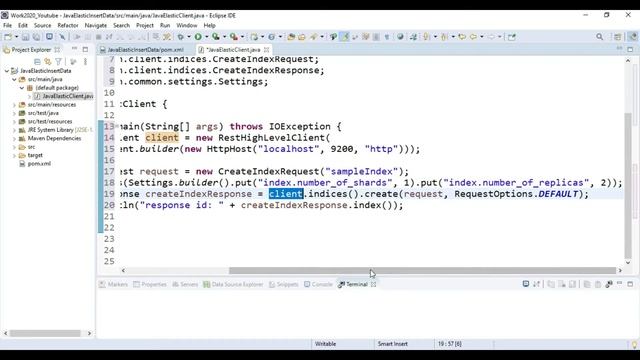This screenshot has height=360, width=640.
Task: Click the highlighted 'client' word on line 19
Action: coord(286,194)
